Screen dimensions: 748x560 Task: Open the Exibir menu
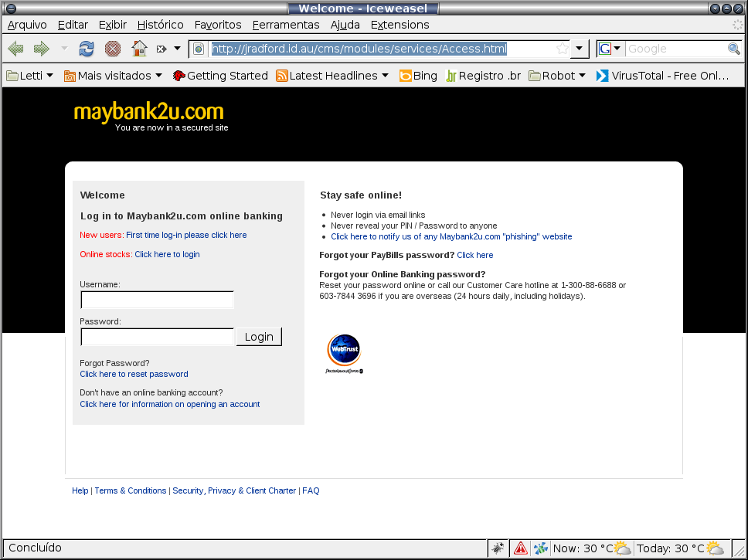coord(113,25)
